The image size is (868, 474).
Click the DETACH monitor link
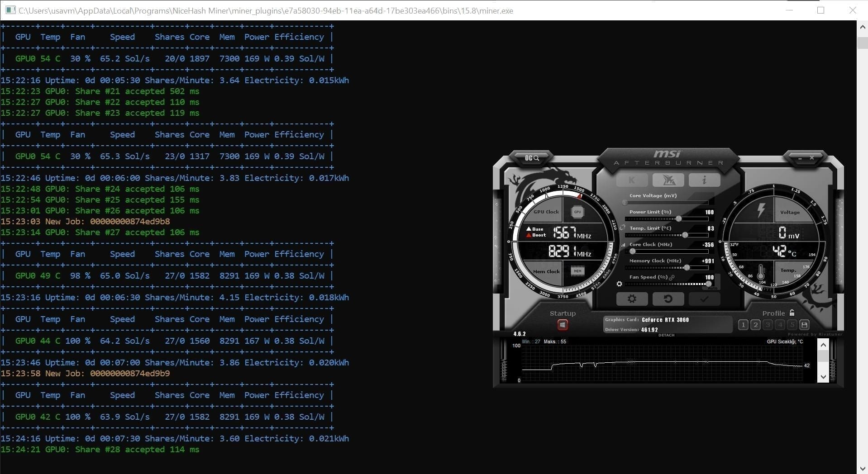(x=666, y=335)
